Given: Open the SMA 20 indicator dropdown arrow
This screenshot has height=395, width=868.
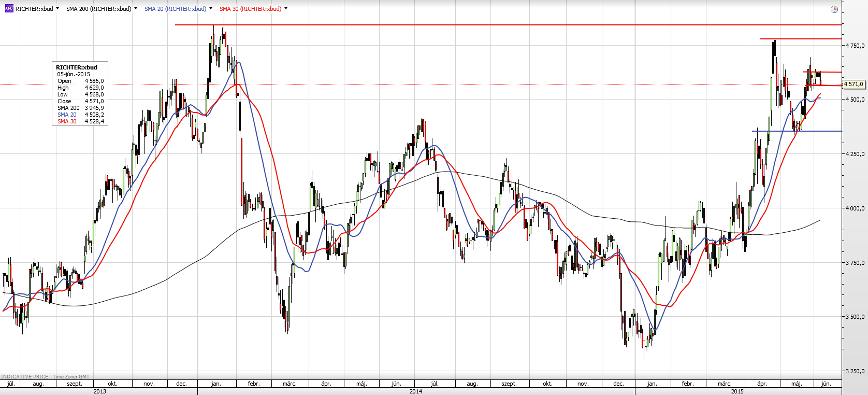Looking at the screenshot, I should tap(211, 8).
